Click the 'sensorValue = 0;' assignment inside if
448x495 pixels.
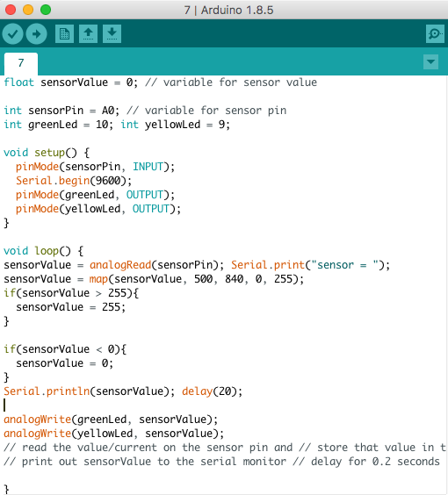click(x=64, y=363)
